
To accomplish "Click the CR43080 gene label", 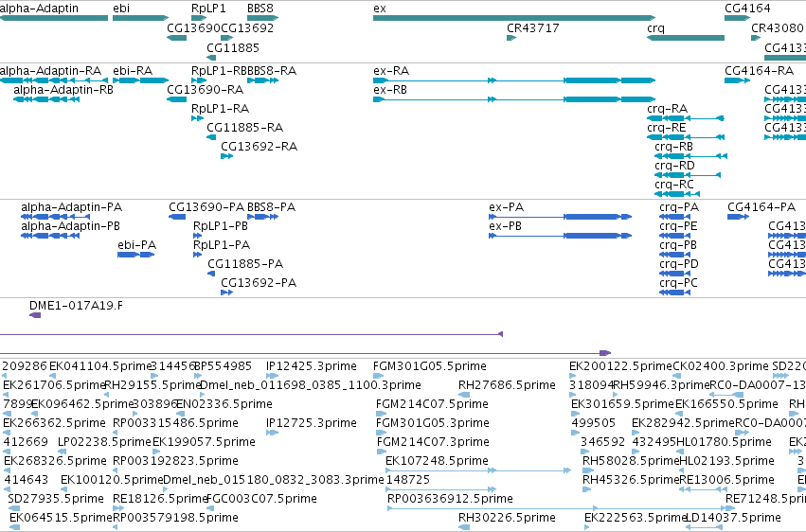I will (x=778, y=28).
